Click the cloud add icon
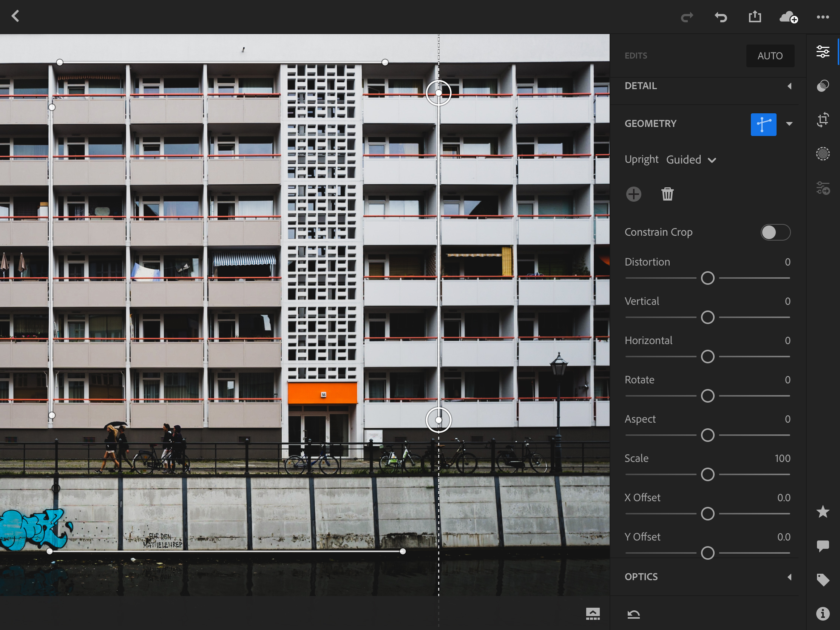Viewport: 840px width, 630px height. pyautogui.click(x=788, y=17)
